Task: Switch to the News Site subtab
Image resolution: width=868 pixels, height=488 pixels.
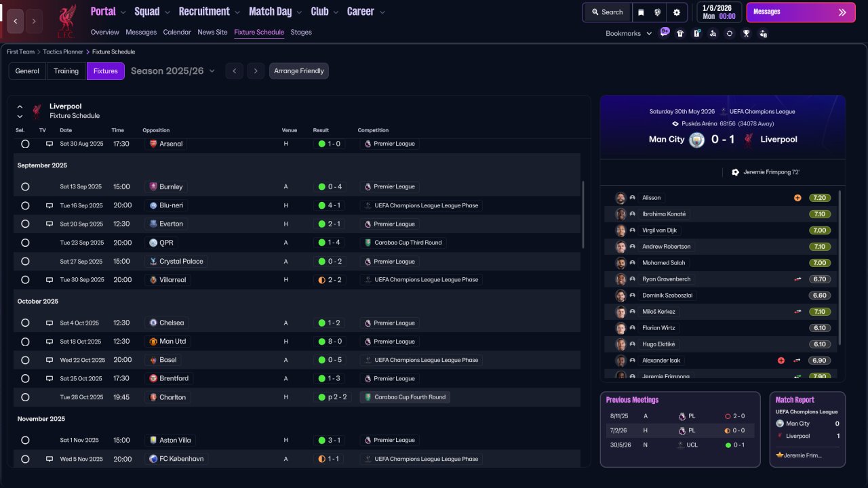Action: pos(212,32)
